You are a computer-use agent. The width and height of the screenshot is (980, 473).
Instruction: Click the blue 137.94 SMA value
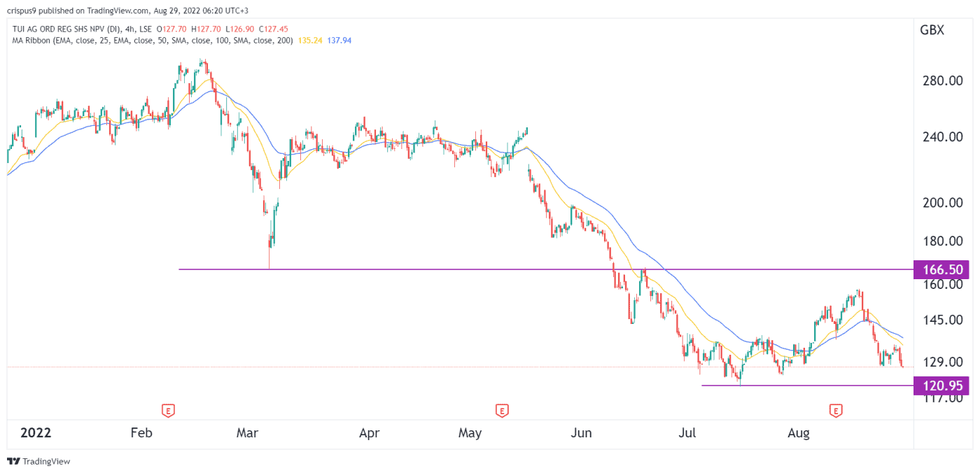tap(339, 41)
